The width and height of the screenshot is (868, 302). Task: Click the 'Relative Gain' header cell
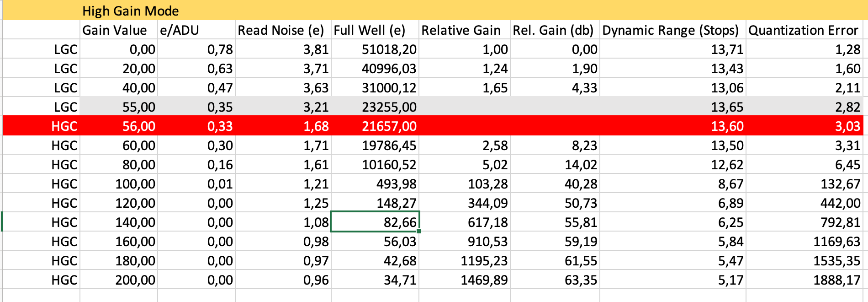pos(465,30)
